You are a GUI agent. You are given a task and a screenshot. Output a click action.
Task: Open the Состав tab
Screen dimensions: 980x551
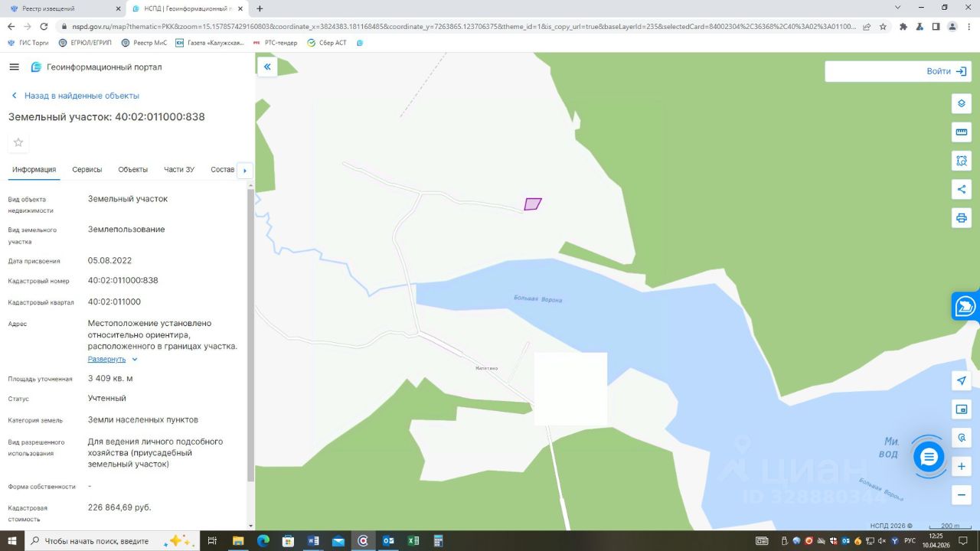tap(222, 170)
